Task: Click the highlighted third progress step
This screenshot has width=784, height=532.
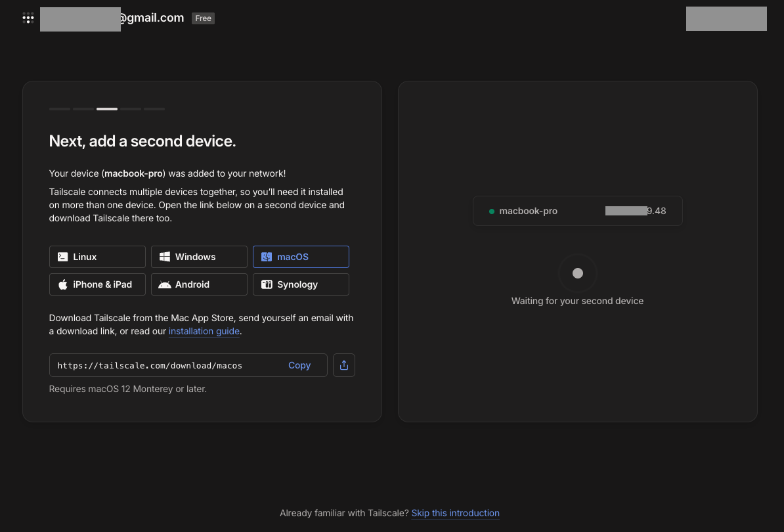Action: point(107,109)
